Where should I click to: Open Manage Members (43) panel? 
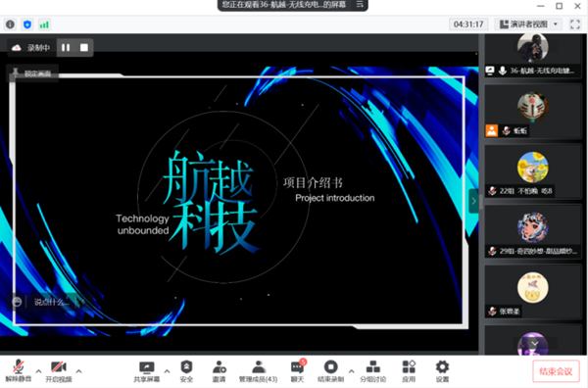pyautogui.click(x=259, y=370)
